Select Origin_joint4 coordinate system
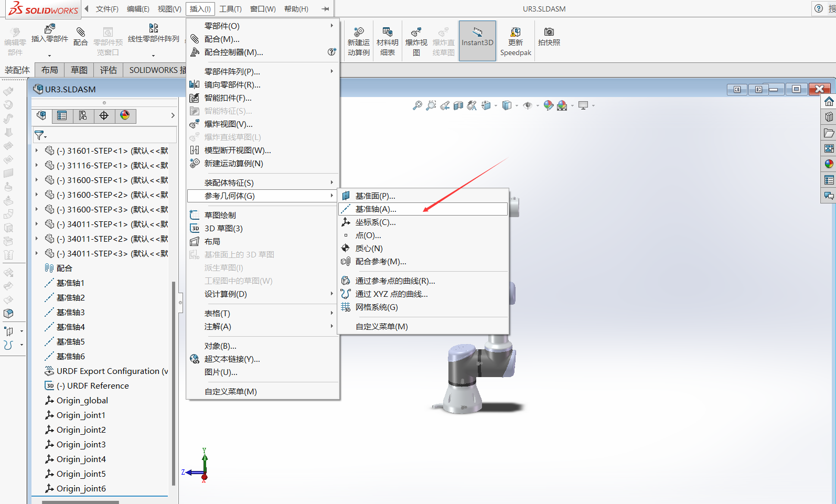836x504 pixels. pyautogui.click(x=81, y=459)
